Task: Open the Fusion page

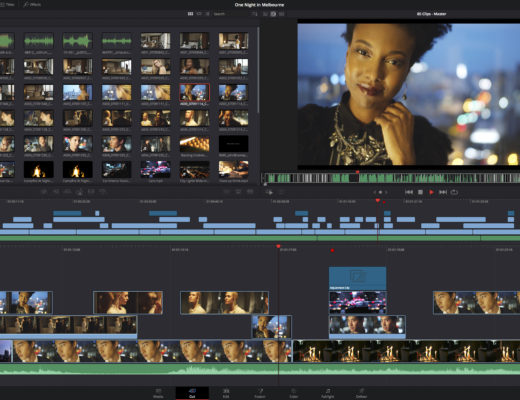Action: pos(260,393)
